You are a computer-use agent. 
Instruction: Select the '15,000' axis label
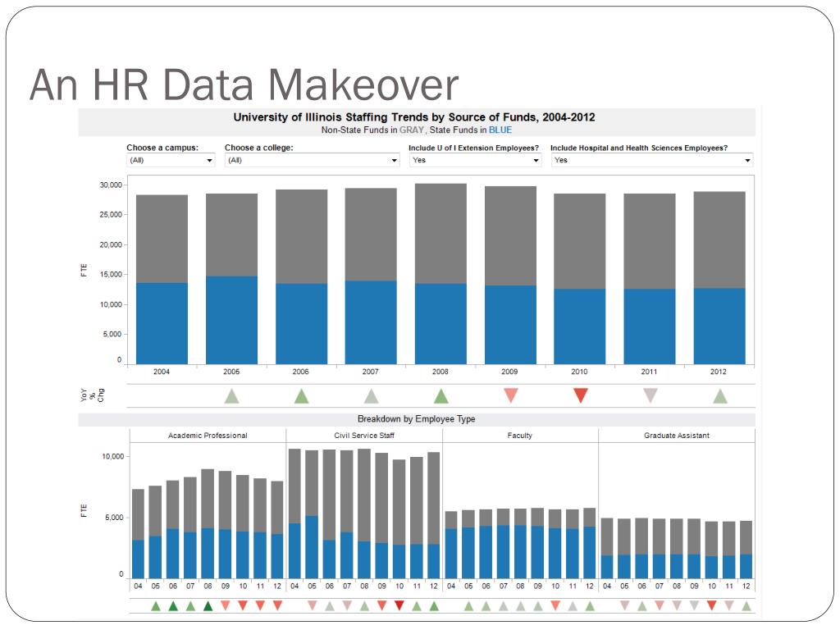(111, 274)
